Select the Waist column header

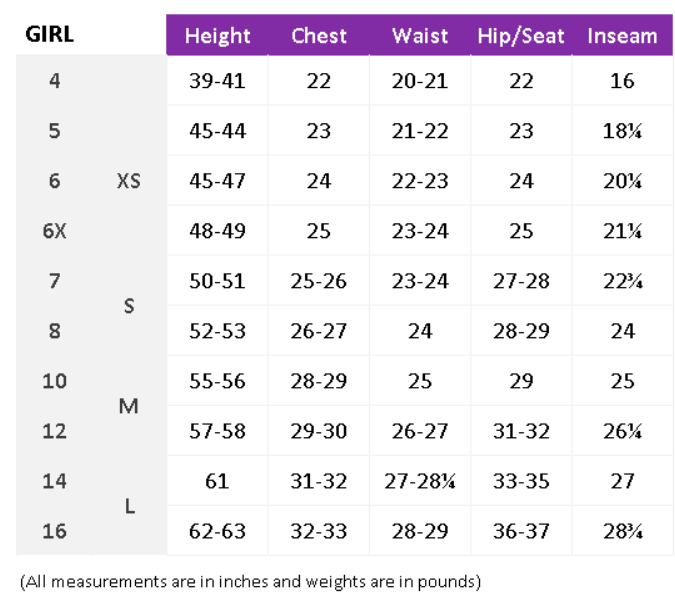click(420, 36)
